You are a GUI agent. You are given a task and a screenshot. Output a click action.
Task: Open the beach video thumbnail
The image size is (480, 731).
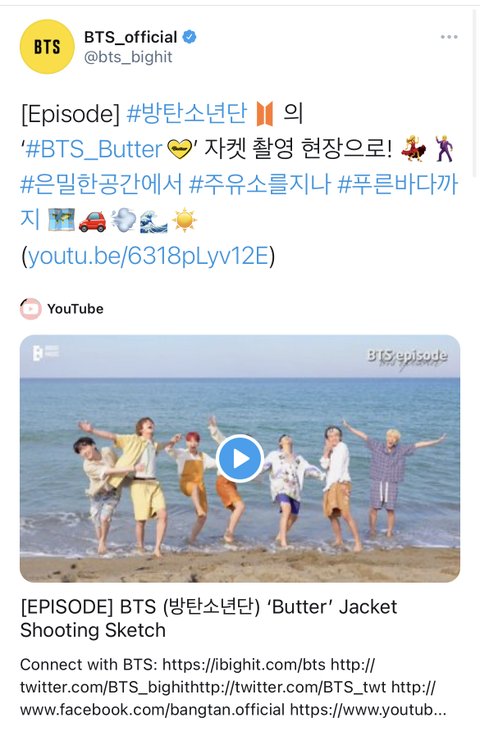pos(240,459)
